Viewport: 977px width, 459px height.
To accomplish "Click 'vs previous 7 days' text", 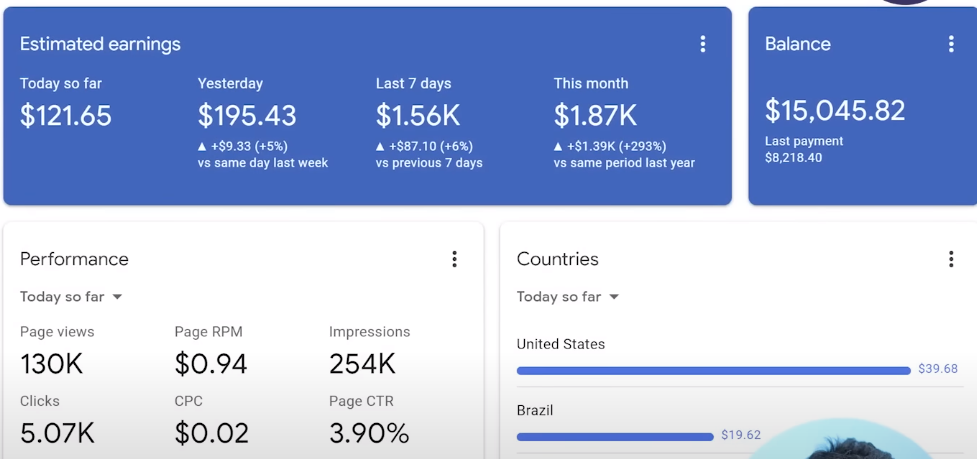I will [429, 163].
